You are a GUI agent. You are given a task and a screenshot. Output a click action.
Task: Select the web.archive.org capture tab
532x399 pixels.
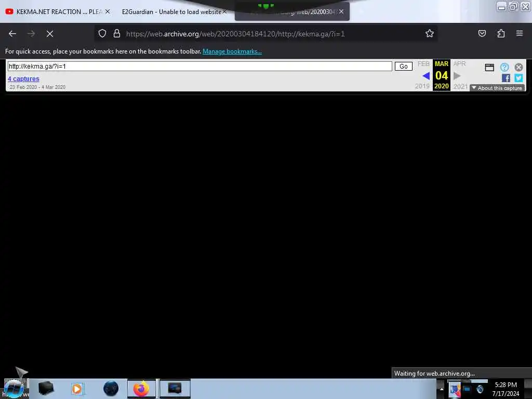(x=292, y=12)
